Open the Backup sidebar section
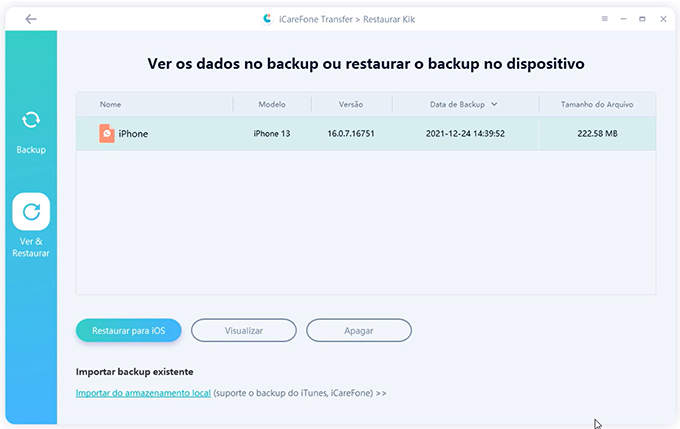This screenshot has height=429, width=680. [31, 132]
